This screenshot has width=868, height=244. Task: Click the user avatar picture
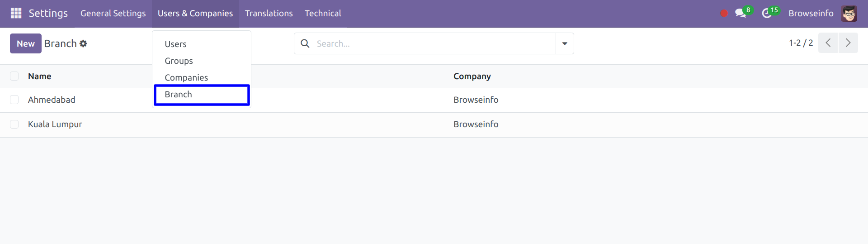[849, 14]
